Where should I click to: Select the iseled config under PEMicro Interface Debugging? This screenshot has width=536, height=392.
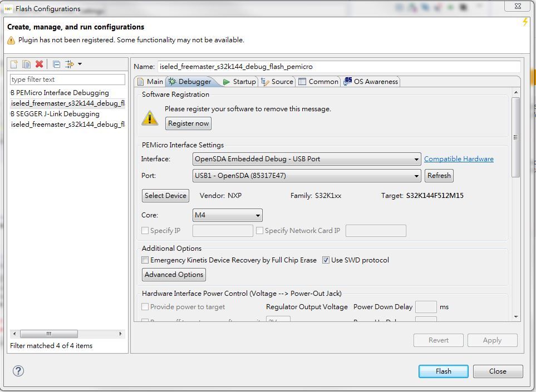coord(68,103)
